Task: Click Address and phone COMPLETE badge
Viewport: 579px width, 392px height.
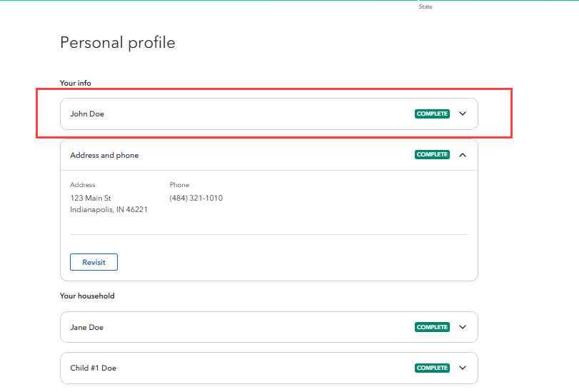Action: [x=432, y=154]
